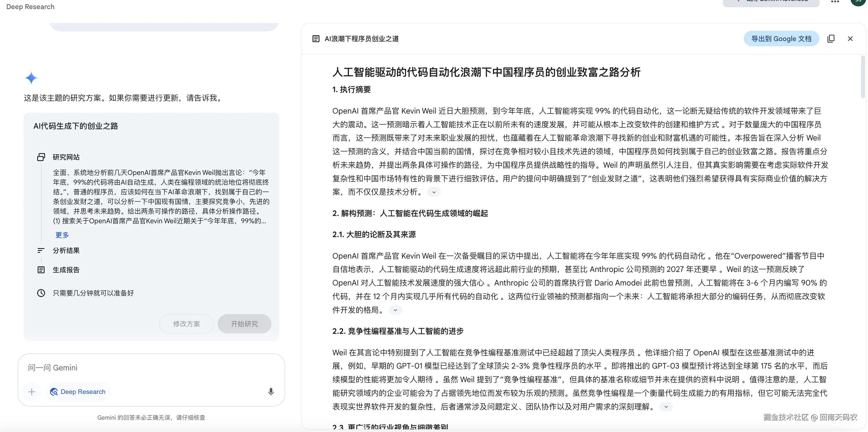868x432 pixels.
Task: Copy report with the copy icon
Action: [831, 39]
